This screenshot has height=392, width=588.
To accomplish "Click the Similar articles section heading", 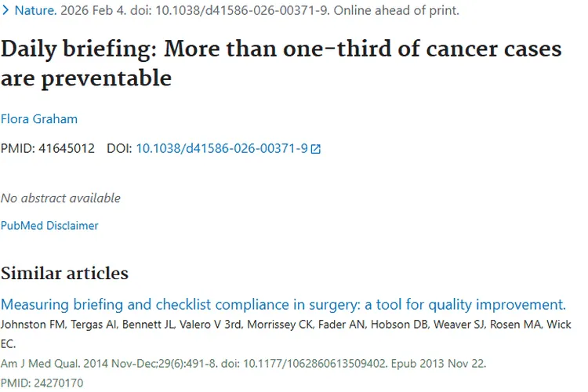I will (x=64, y=273).
